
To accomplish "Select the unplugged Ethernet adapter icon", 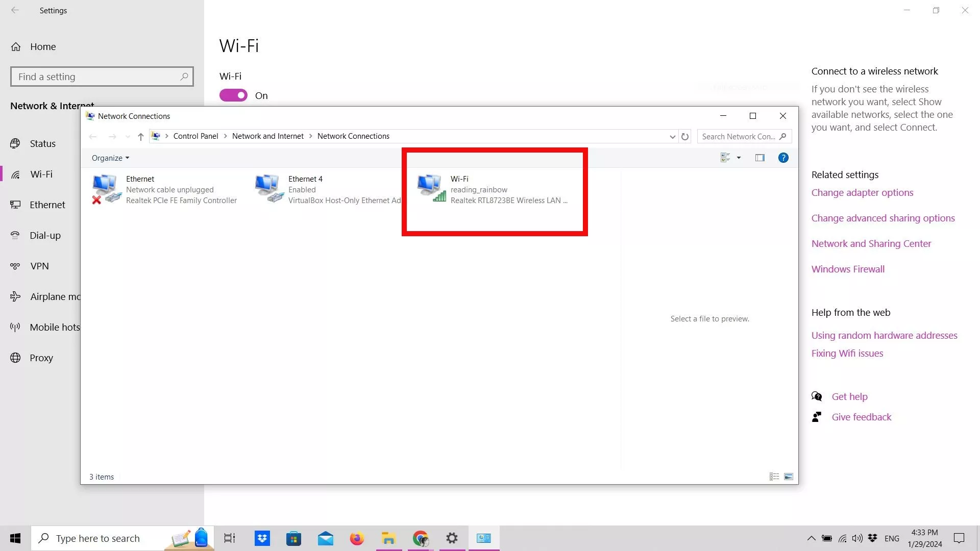I will 107,189.
